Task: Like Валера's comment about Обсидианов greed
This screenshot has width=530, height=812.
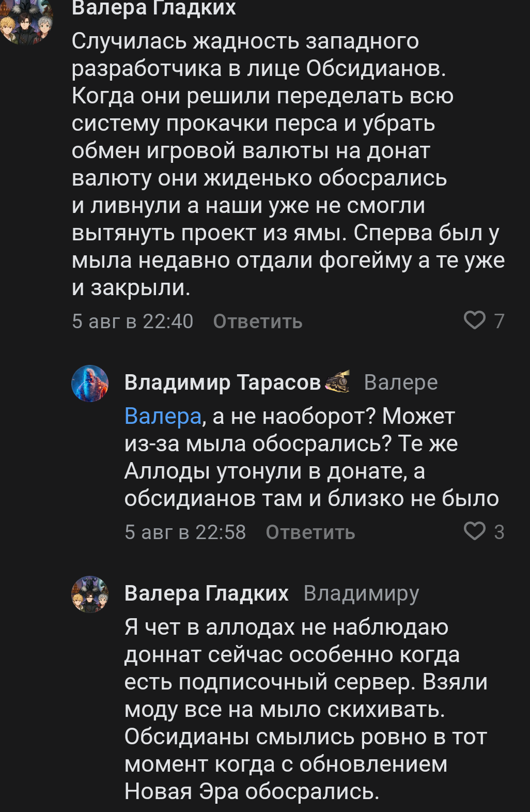Action: click(474, 320)
